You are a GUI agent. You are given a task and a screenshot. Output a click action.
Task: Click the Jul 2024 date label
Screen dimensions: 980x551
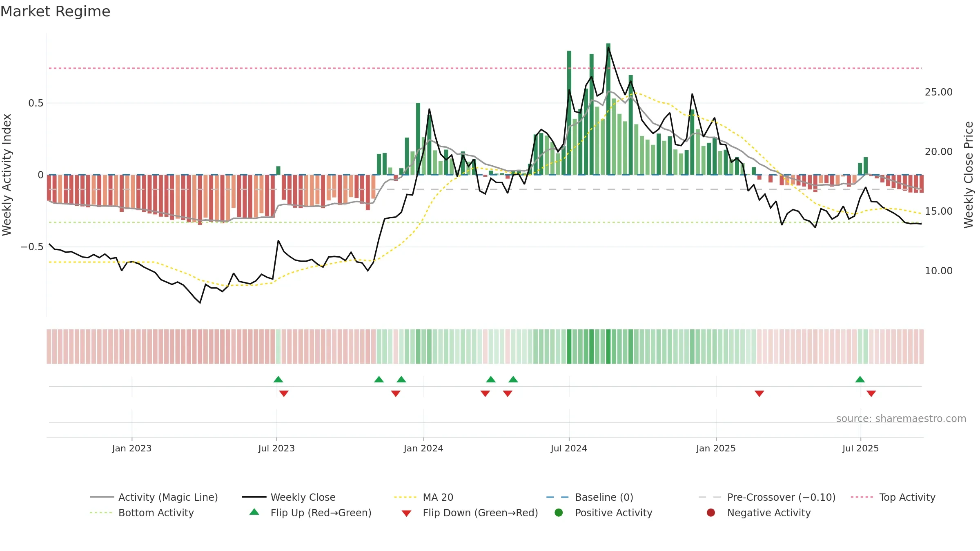(569, 448)
